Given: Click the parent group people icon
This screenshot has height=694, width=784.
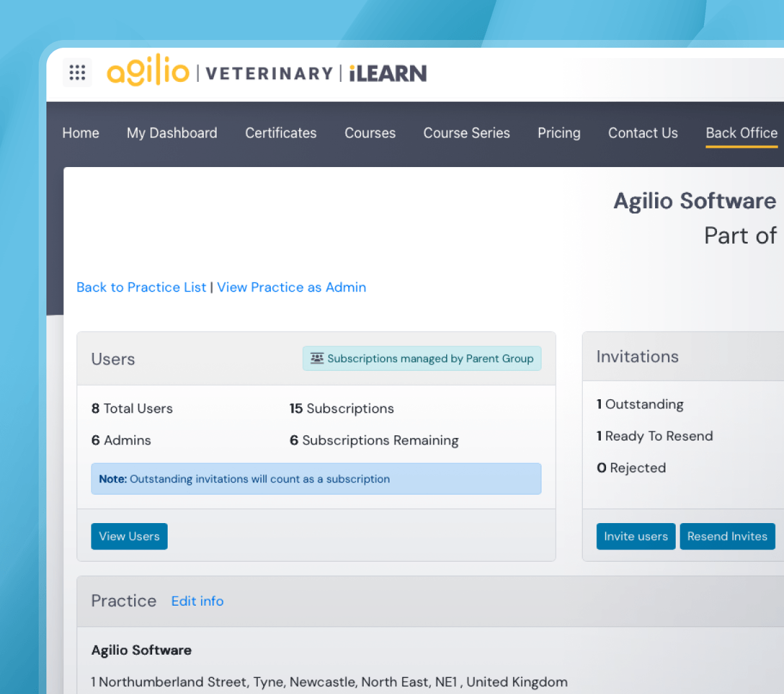Looking at the screenshot, I should point(317,358).
